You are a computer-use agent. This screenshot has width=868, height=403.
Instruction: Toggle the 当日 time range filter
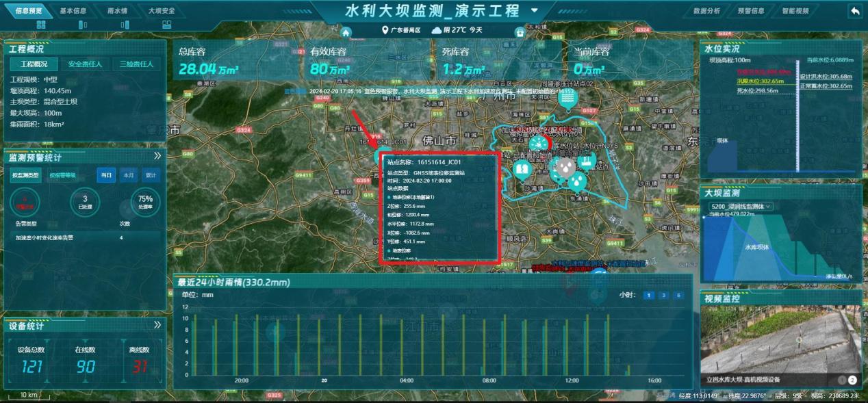pos(106,175)
